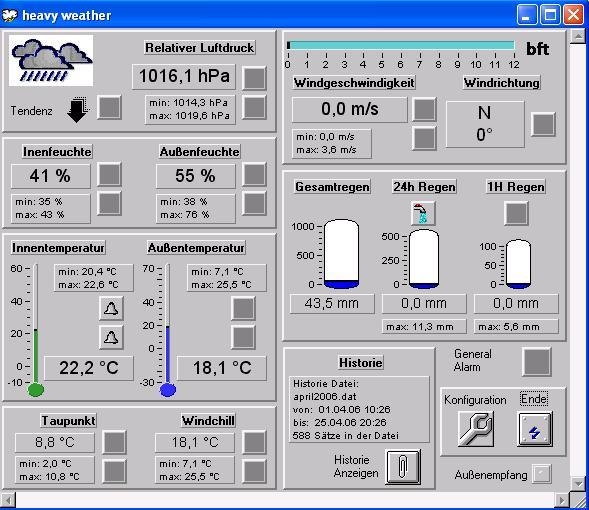The width and height of the screenshot is (589, 510).
Task: Toggle alarm square beside 1016,1 hPa
Action: pos(254,78)
